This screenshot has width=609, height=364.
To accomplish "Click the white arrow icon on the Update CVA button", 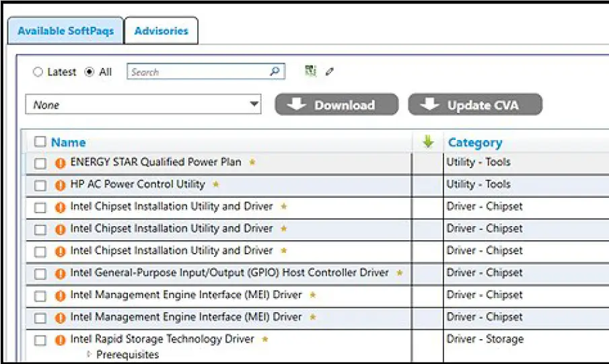I will tap(429, 104).
